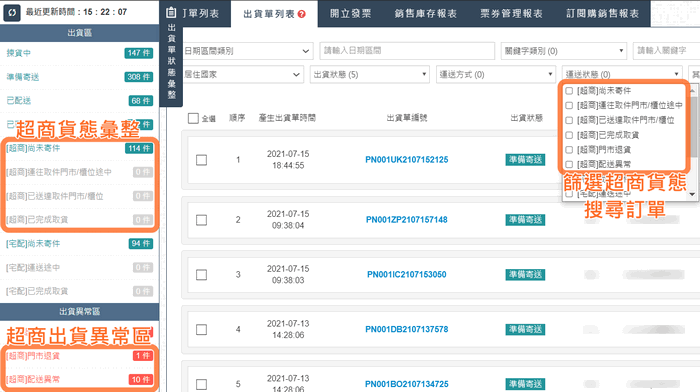Expand the 日期區間類別 dropdown

[247, 51]
